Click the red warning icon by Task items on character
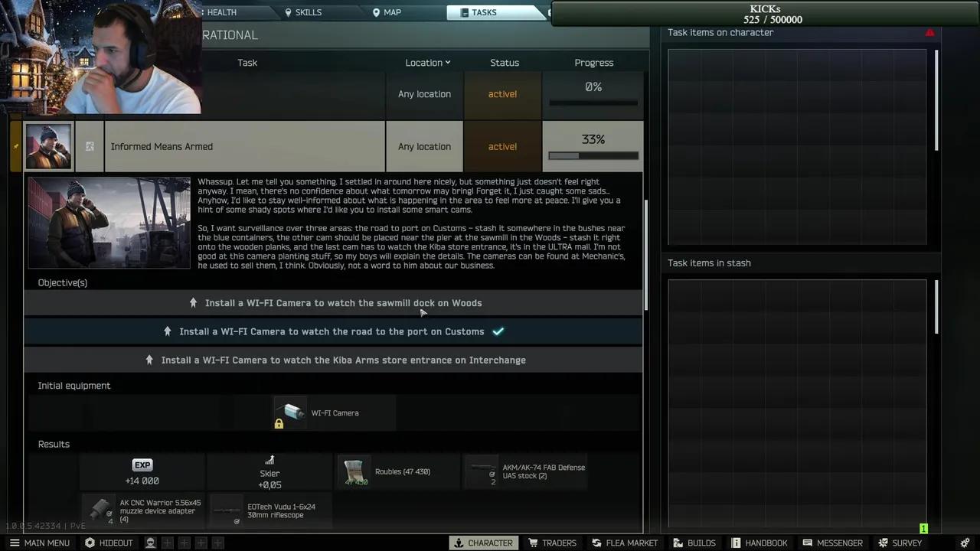980x551 pixels. [929, 33]
